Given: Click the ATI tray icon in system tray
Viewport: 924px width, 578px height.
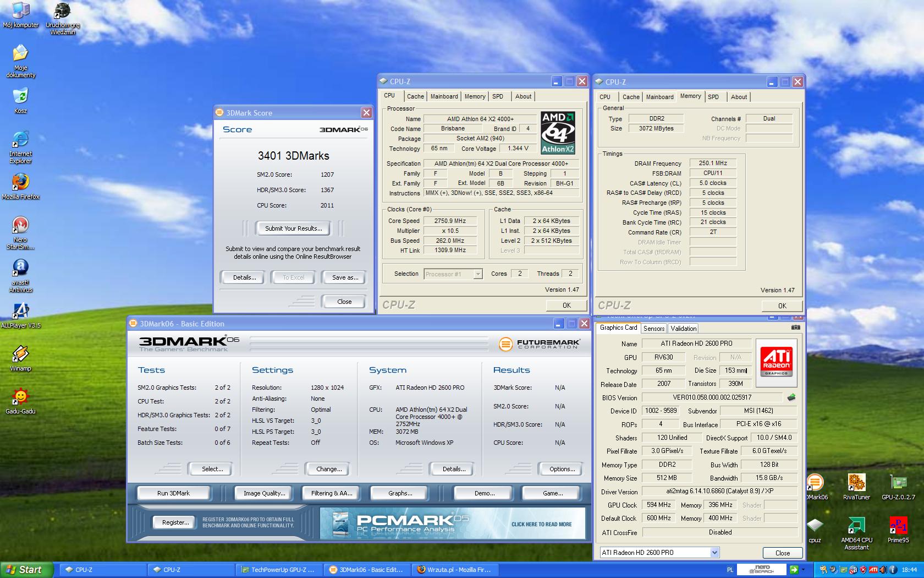Looking at the screenshot, I should point(873,570).
